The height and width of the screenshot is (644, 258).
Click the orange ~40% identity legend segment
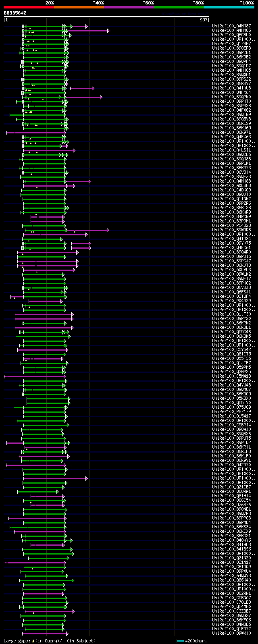pos(79,7)
